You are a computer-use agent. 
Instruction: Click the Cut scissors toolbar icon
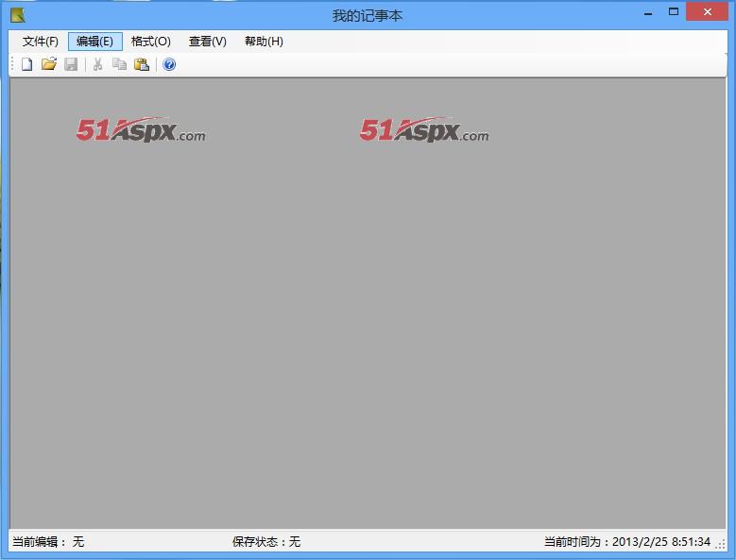(x=97, y=64)
